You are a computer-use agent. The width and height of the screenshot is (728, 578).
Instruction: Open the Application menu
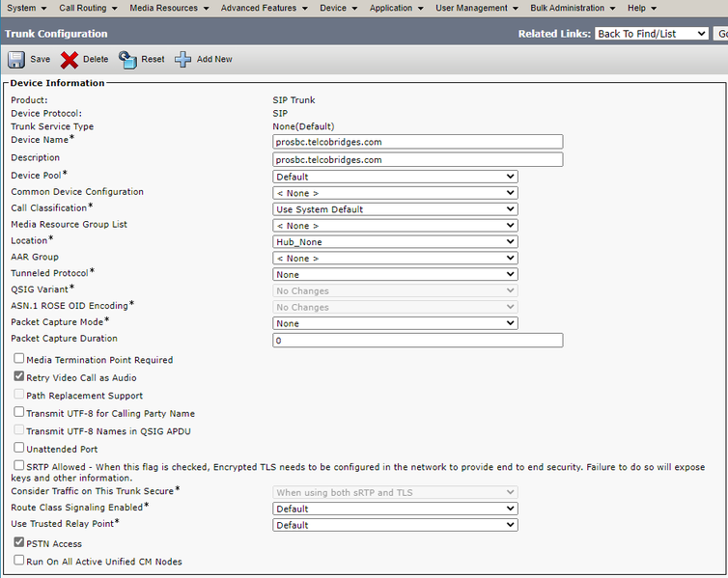[397, 8]
